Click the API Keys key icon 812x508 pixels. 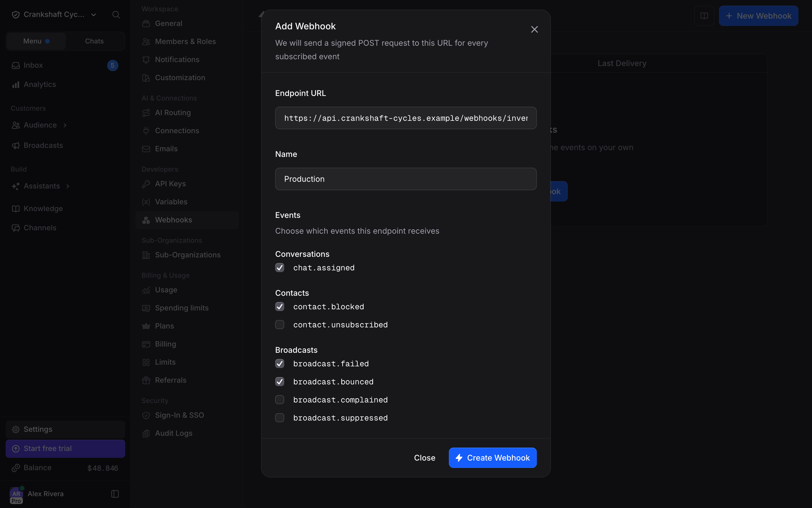pyautogui.click(x=146, y=184)
